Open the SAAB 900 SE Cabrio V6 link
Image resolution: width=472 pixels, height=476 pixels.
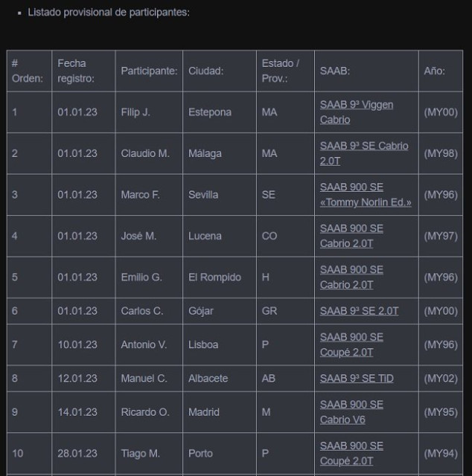click(351, 412)
